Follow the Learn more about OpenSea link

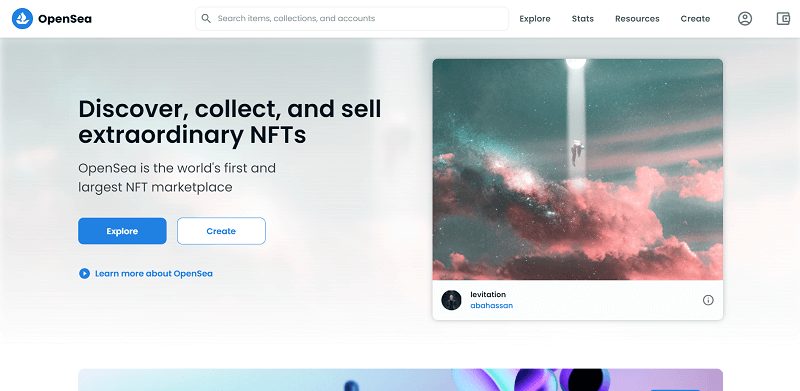pos(154,274)
